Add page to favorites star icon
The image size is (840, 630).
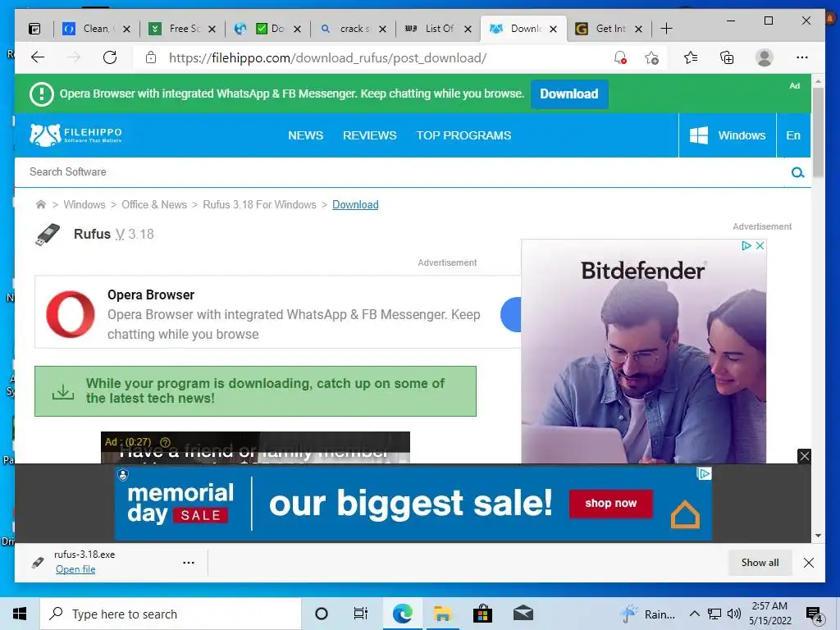click(652, 57)
